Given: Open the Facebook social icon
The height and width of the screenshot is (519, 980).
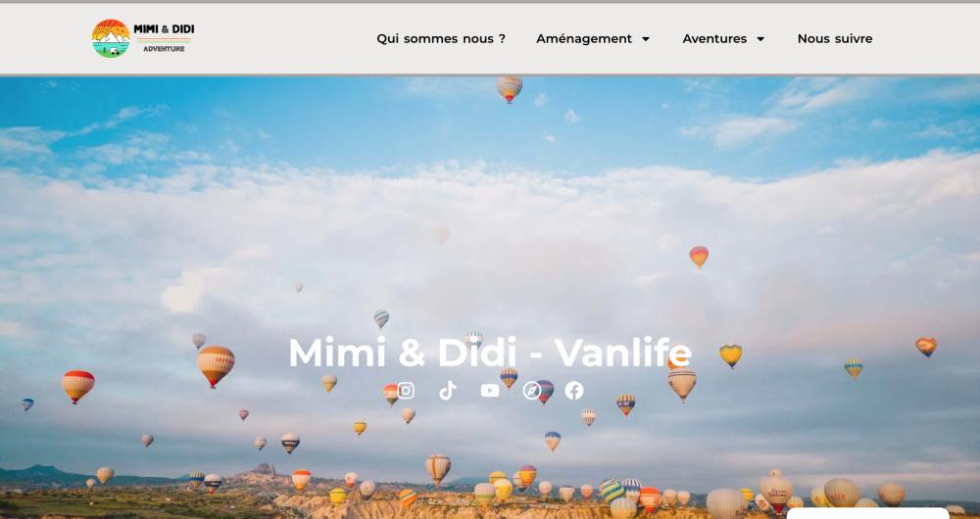Looking at the screenshot, I should coord(574,391).
